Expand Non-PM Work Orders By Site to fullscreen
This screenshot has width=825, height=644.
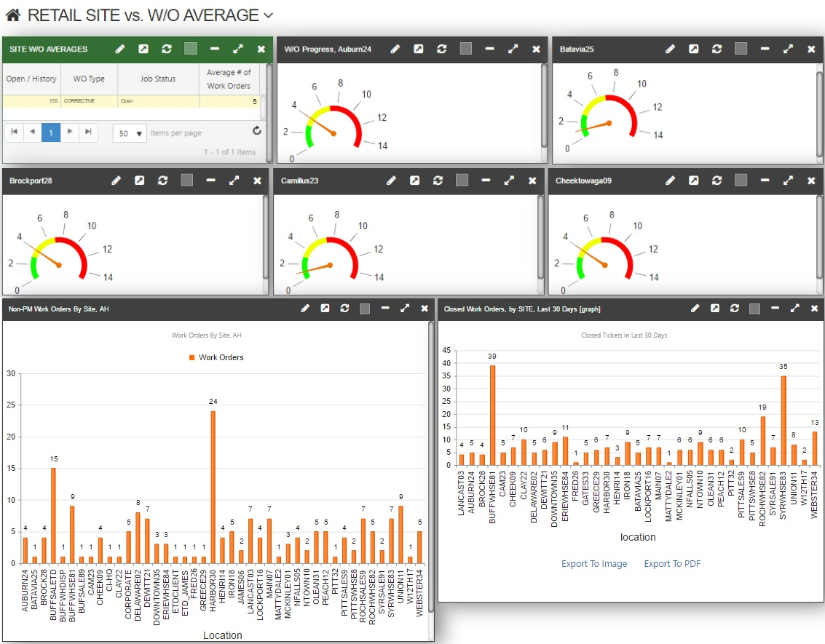point(405,309)
